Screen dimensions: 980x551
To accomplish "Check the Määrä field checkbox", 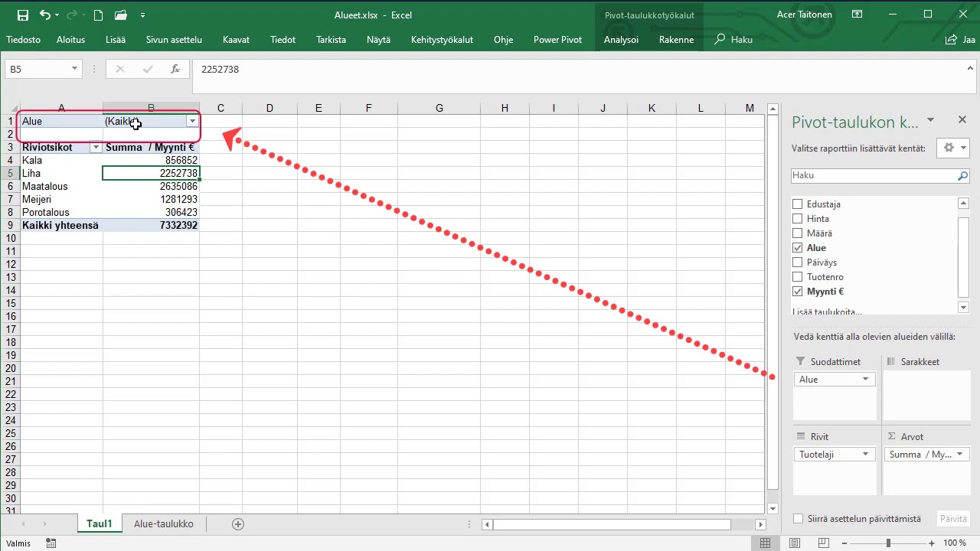I will click(798, 233).
